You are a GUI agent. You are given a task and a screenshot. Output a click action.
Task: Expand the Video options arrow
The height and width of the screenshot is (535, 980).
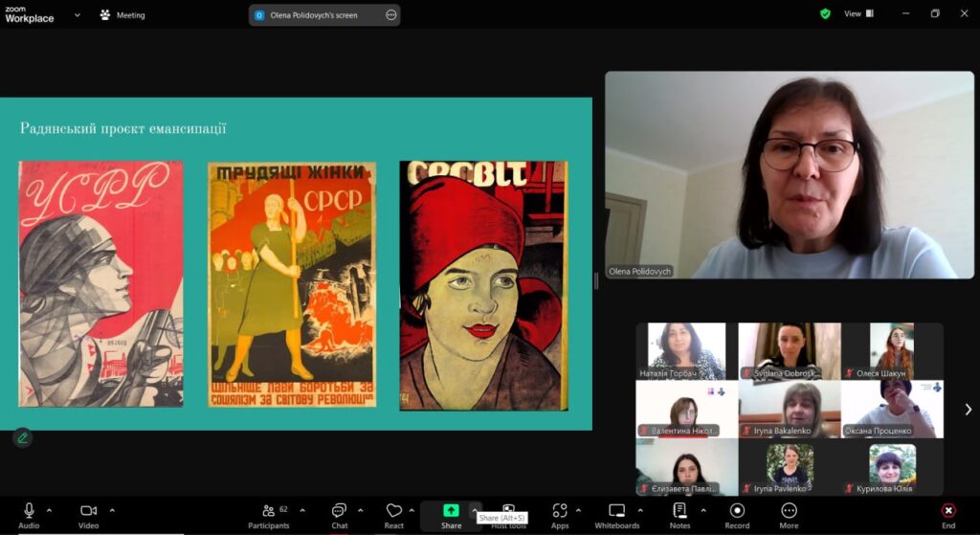click(x=113, y=511)
